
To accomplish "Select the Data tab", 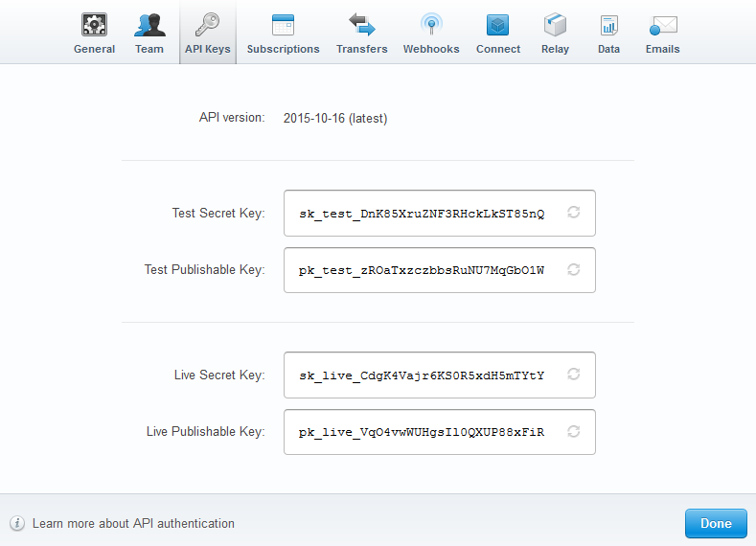I will tap(608, 34).
